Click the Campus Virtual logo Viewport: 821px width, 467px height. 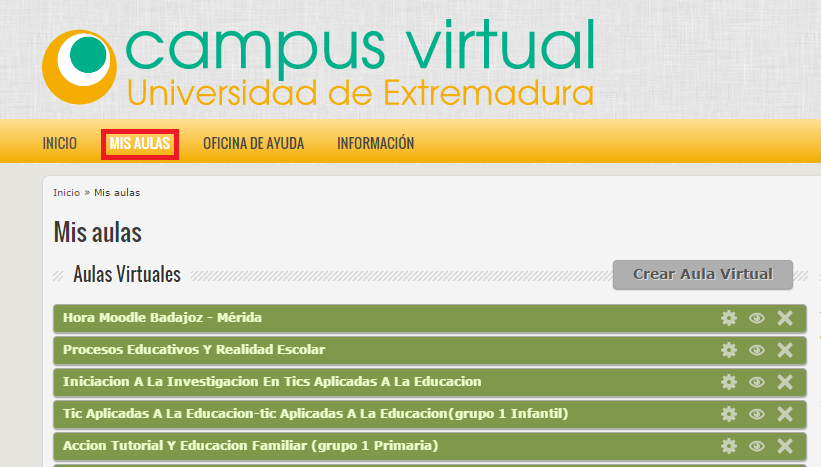pos(318,64)
